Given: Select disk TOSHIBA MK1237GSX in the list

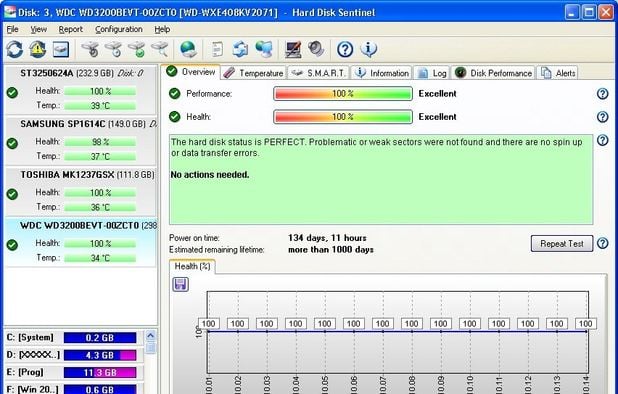Looking at the screenshot, I should [x=80, y=191].
